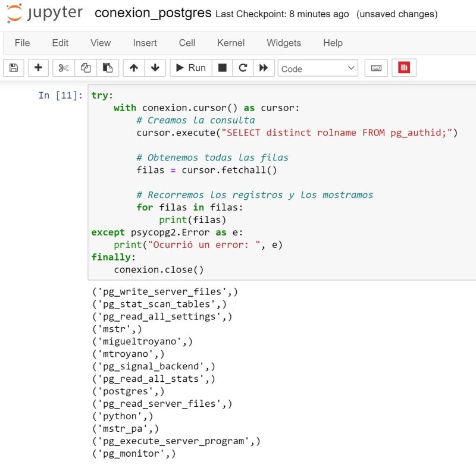The width and height of the screenshot is (476, 468).
Task: Open the File menu
Action: click(x=22, y=43)
